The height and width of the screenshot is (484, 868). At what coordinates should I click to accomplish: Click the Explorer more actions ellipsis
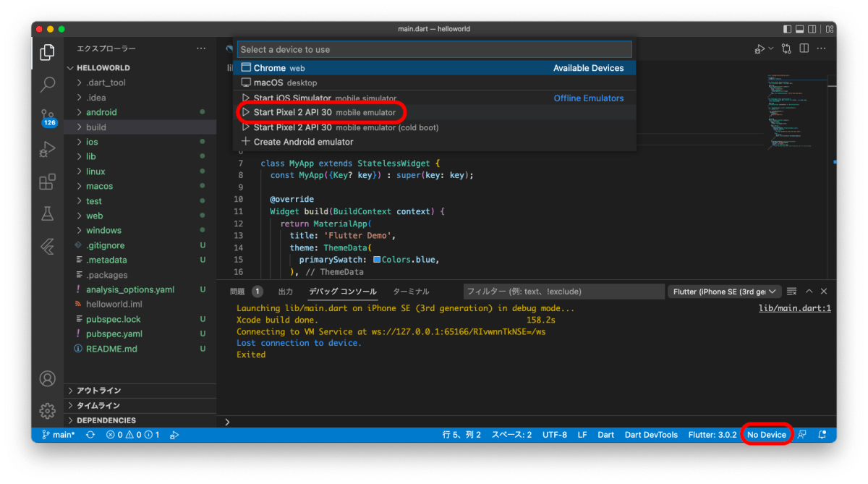coord(201,48)
